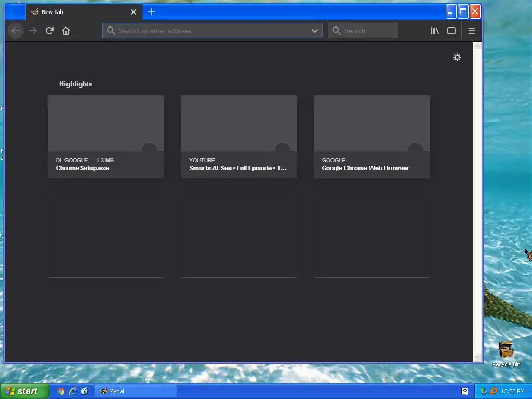Launch Google Chrome from quick launch
Image resolution: width=532 pixels, height=399 pixels.
pos(61,391)
